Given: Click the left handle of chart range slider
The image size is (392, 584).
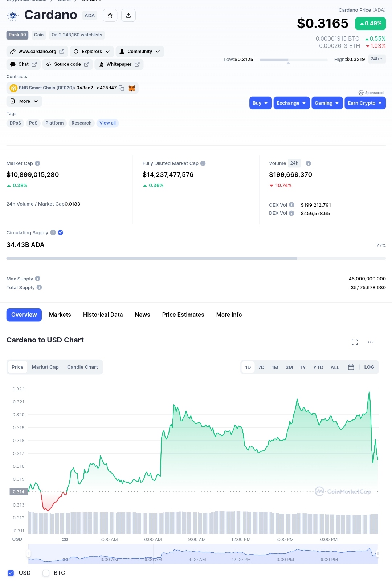Looking at the screenshot, I should tap(28, 554).
